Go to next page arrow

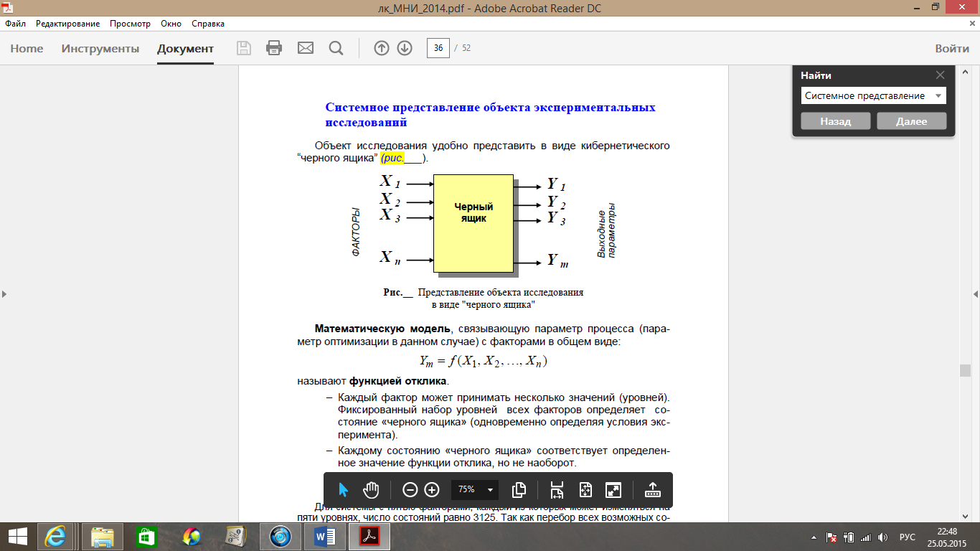405,48
